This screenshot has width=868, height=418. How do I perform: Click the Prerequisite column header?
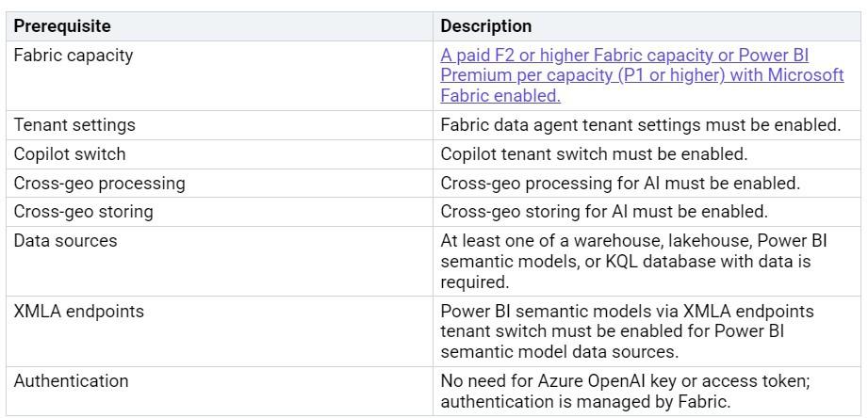tap(61, 26)
